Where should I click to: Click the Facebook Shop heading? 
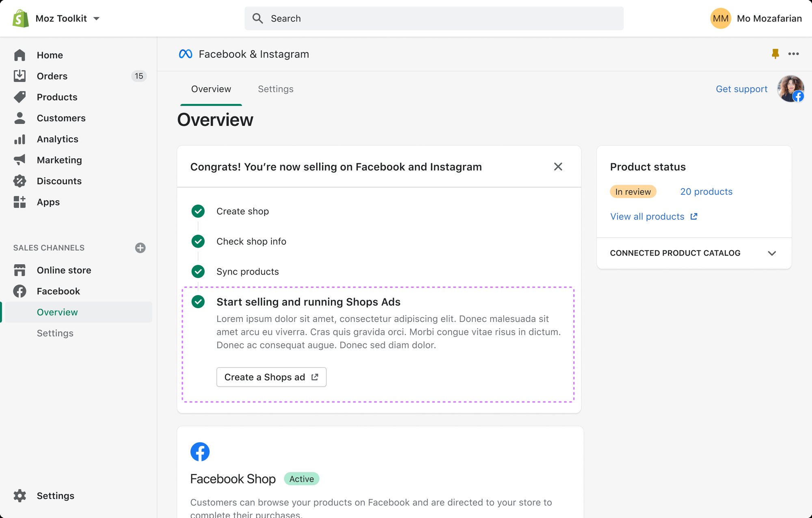tap(233, 479)
